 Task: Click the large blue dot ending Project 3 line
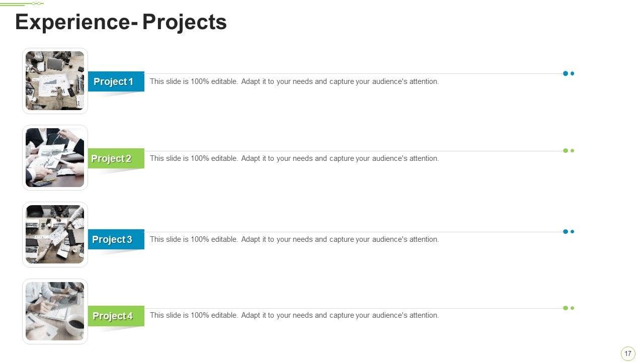coord(566,232)
